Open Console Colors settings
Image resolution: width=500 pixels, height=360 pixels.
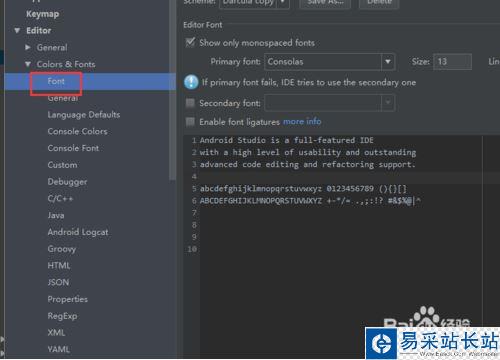click(x=77, y=131)
